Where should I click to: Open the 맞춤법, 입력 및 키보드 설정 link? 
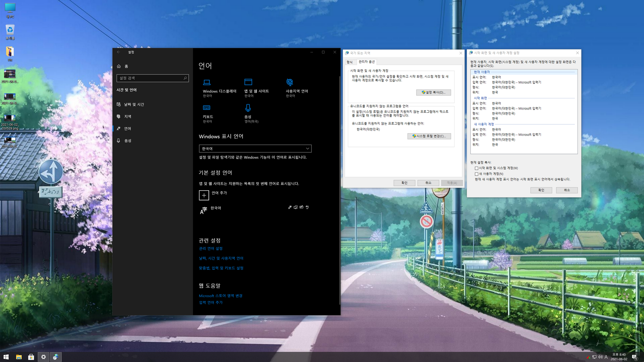point(221,268)
